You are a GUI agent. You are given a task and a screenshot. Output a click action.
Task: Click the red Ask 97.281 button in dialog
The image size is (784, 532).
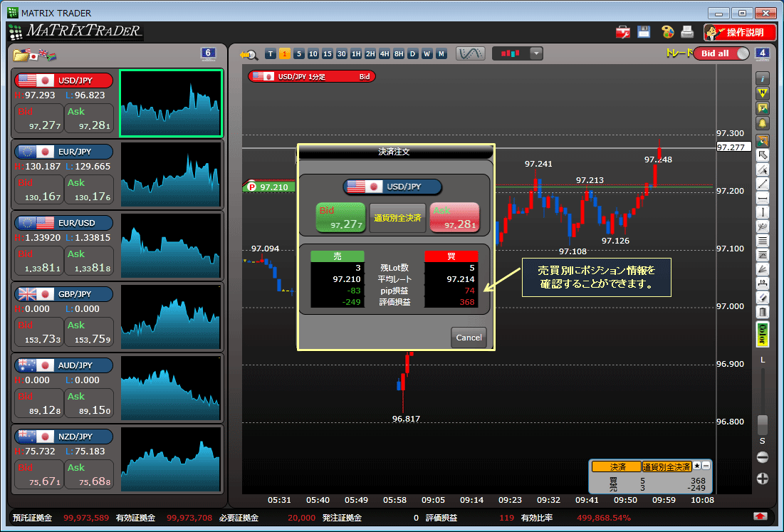pyautogui.click(x=454, y=217)
